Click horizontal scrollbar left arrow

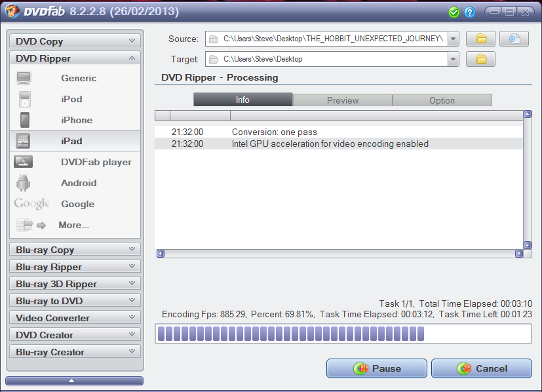click(161, 254)
